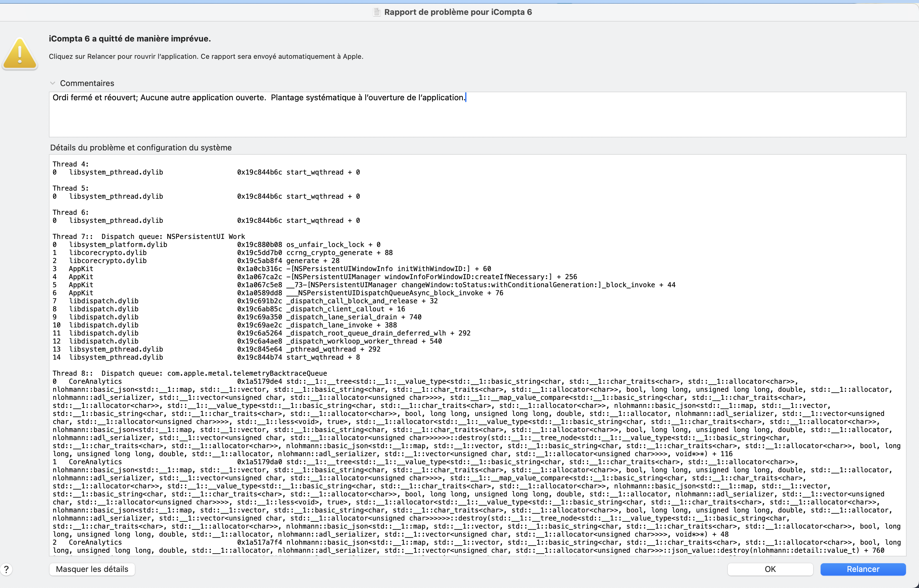
Task: Click the heading 'iCompta 6 a quitté de manière imprévue.'
Action: (130, 39)
